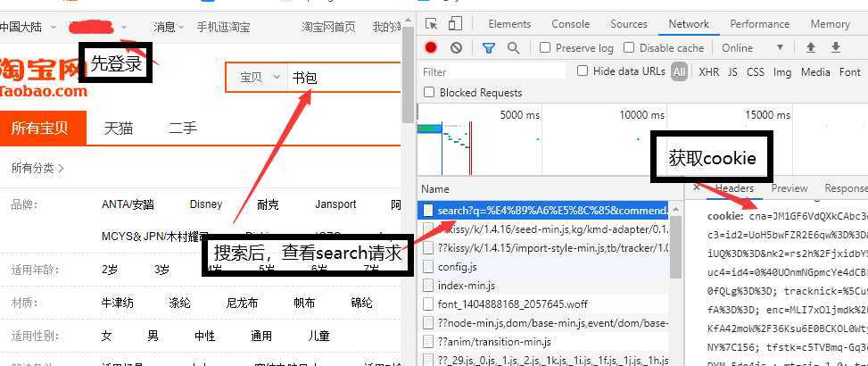This screenshot has width=868, height=366.
Task: Stop network recording with red record button
Action: tap(431, 47)
